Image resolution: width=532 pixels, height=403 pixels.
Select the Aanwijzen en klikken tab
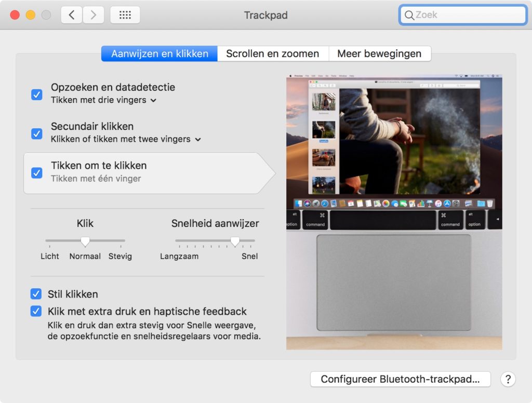point(159,53)
